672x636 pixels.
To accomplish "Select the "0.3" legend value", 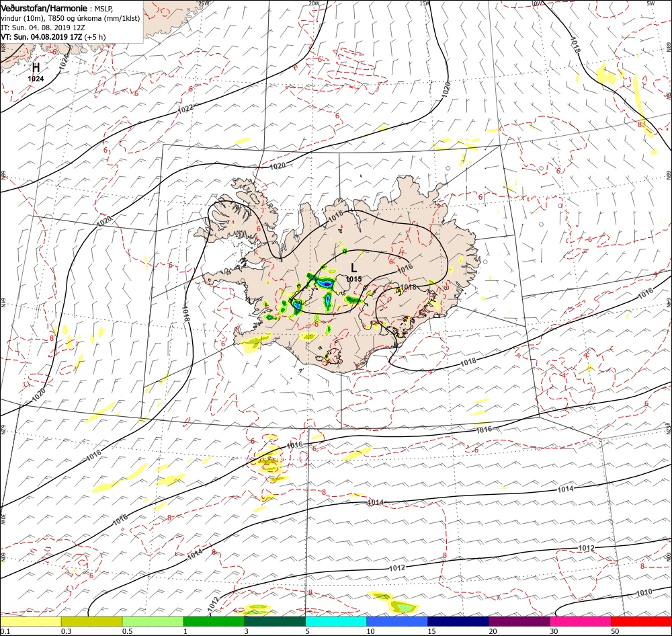I will [67, 631].
